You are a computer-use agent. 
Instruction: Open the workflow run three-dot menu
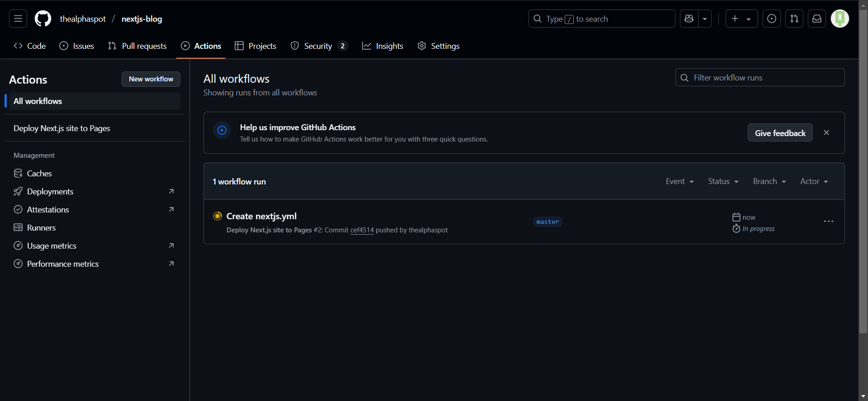[x=828, y=222]
